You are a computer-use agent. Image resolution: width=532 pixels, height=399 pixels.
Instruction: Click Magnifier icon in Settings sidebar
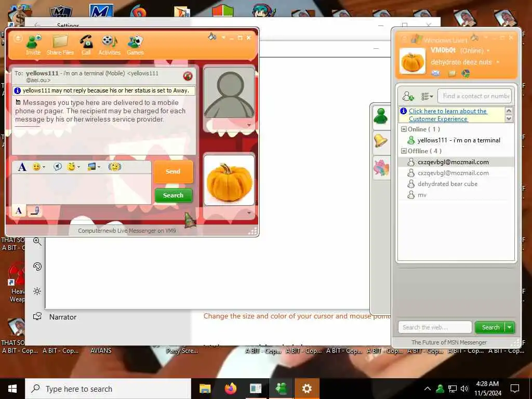click(x=37, y=242)
